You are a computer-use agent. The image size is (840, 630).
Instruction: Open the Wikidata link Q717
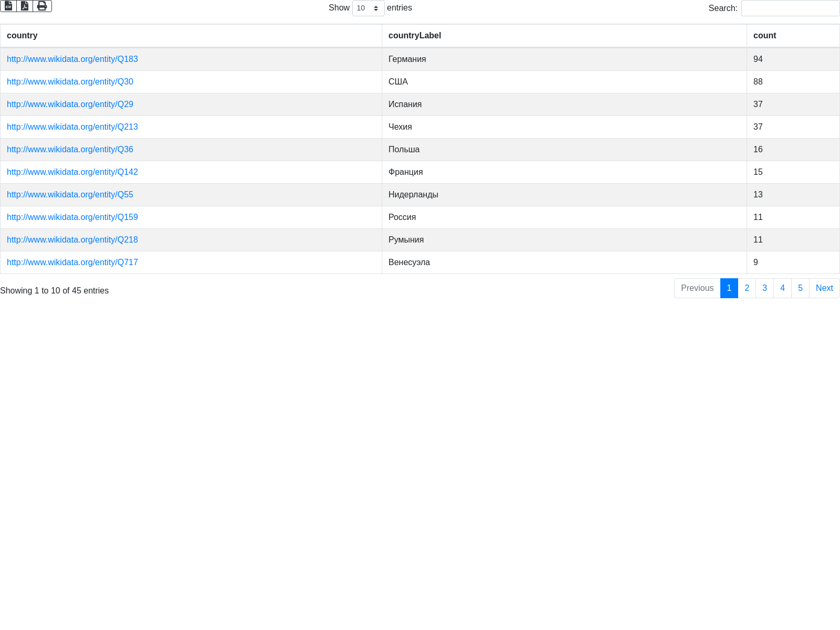tap(72, 262)
